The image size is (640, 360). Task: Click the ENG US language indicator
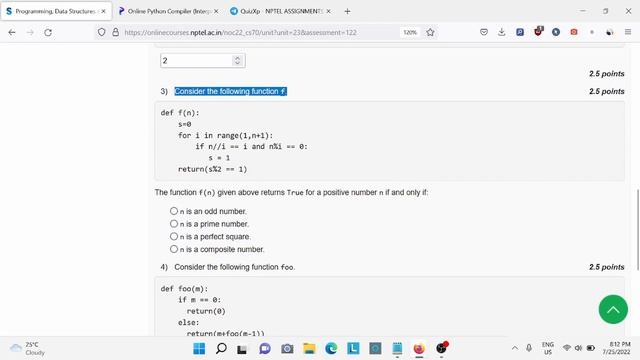pyautogui.click(x=548, y=348)
